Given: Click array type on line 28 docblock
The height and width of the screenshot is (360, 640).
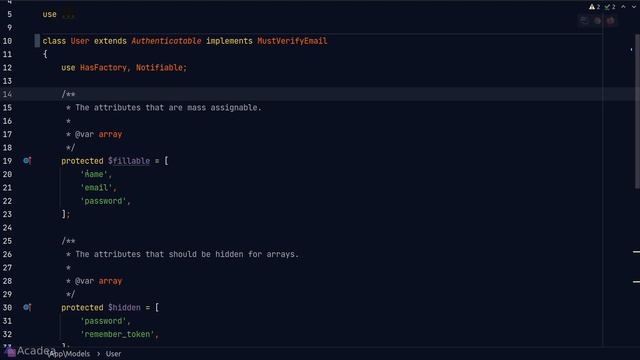Looking at the screenshot, I should coord(110,281).
